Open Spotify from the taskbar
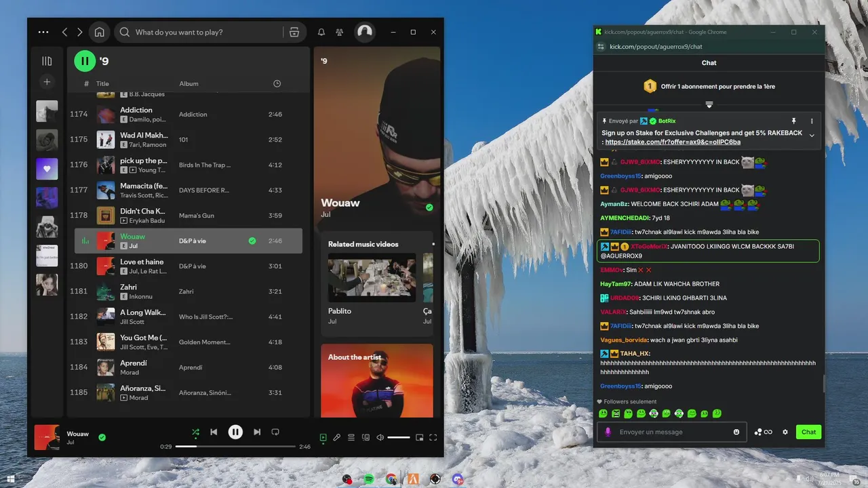Screen dimensions: 868x488 (x=369, y=479)
